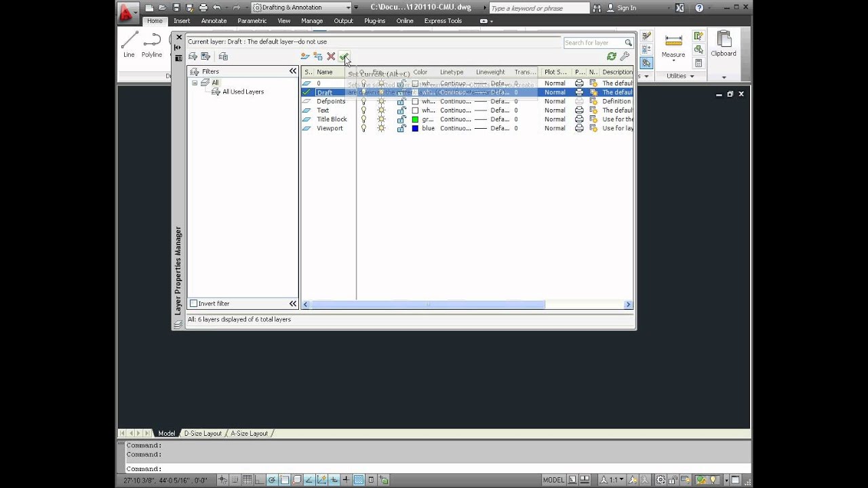Click the Plot printer icon in quick access
The height and width of the screenshot is (488, 868).
pyautogui.click(x=203, y=7)
